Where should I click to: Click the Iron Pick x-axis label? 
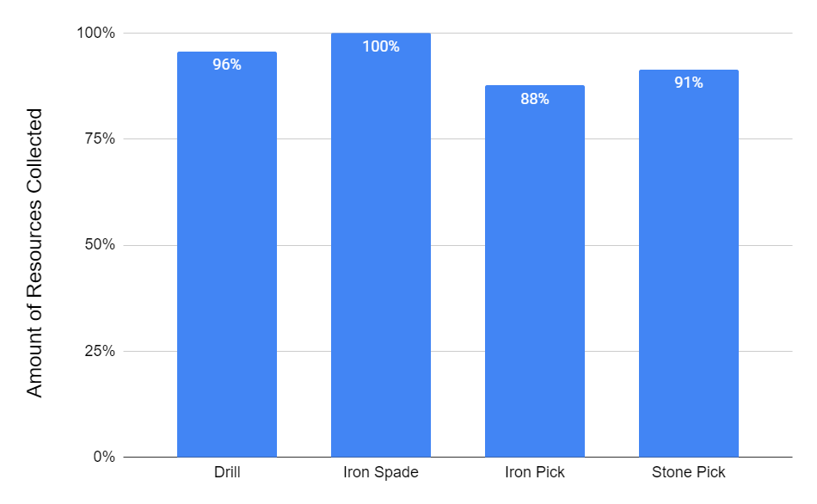[x=534, y=472]
